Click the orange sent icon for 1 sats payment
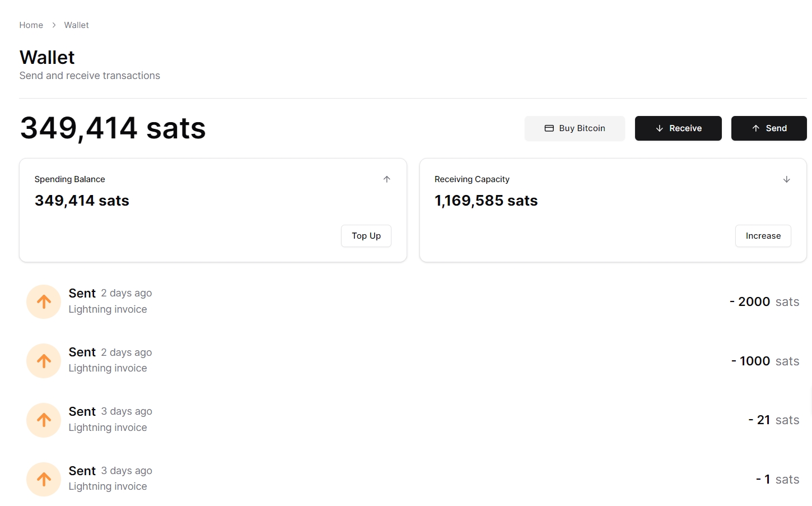Image resolution: width=812 pixels, height=506 pixels. tap(44, 479)
